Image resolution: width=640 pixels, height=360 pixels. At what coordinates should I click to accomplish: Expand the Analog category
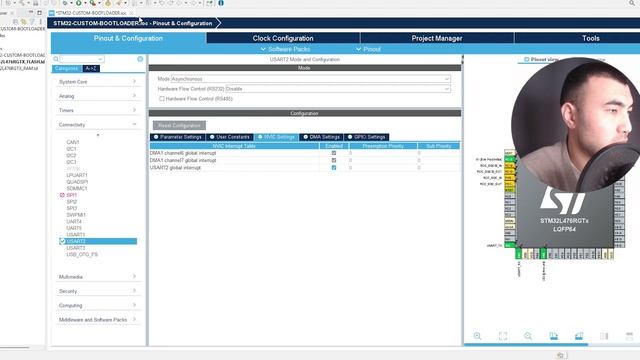point(98,96)
